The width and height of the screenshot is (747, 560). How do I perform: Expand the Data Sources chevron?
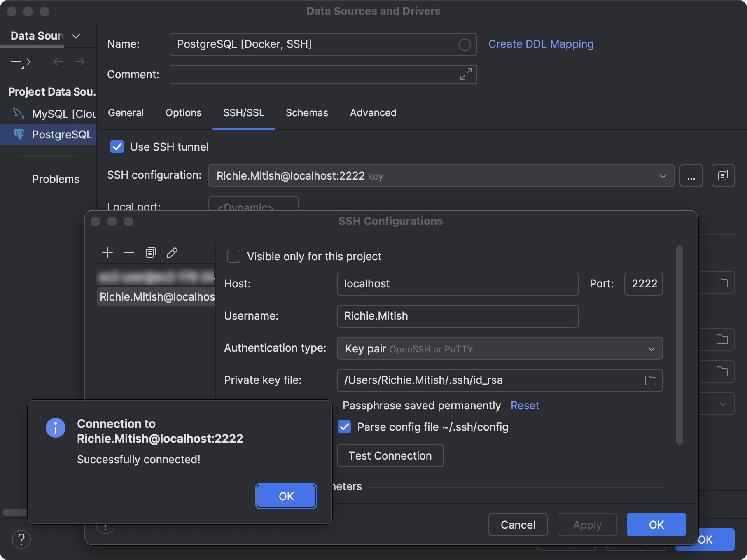(75, 36)
